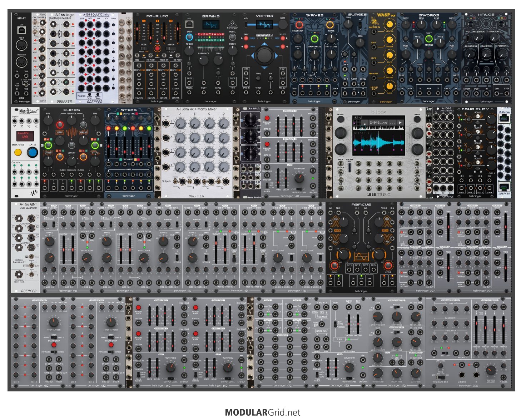This screenshot has width=526, height=420.
Task: Click the OUT 1 jack on Brains
Action: pos(189,83)
